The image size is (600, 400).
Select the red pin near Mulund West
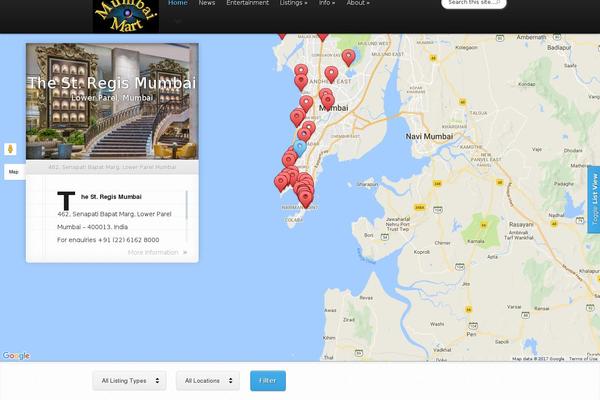pyautogui.click(x=348, y=58)
